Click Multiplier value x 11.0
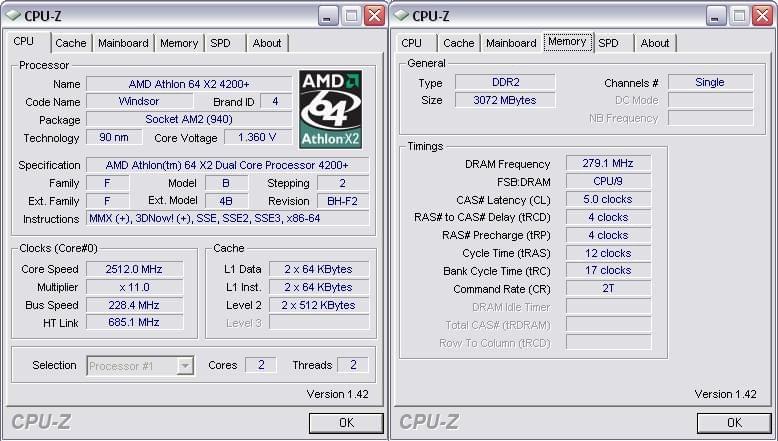Viewport: 778px width, 441px height. (x=134, y=287)
